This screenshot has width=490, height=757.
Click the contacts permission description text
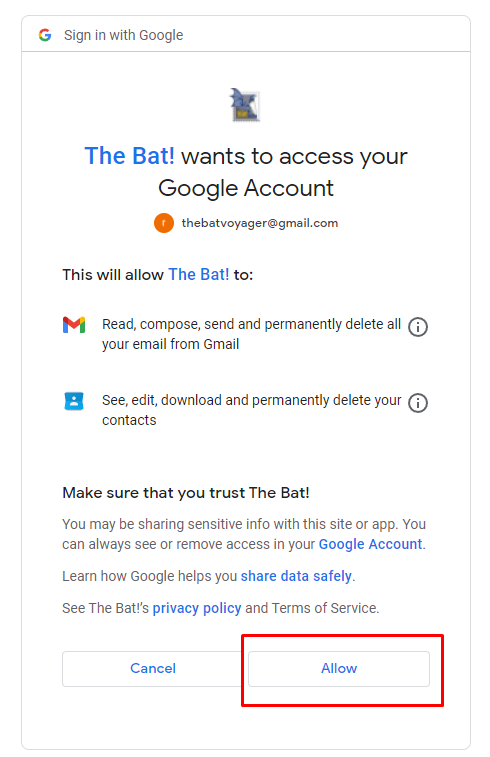(251, 410)
